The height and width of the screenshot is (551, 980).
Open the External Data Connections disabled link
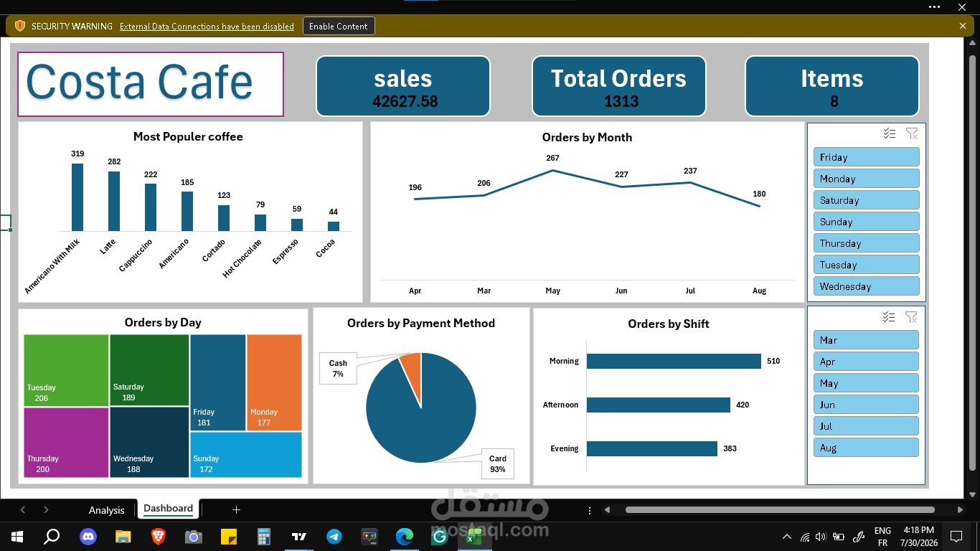[x=207, y=26]
